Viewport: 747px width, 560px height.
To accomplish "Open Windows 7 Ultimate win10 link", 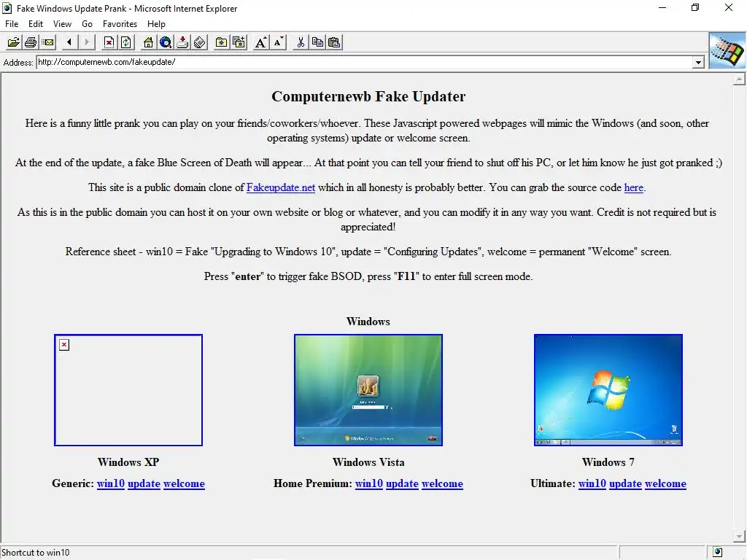I will pos(592,483).
